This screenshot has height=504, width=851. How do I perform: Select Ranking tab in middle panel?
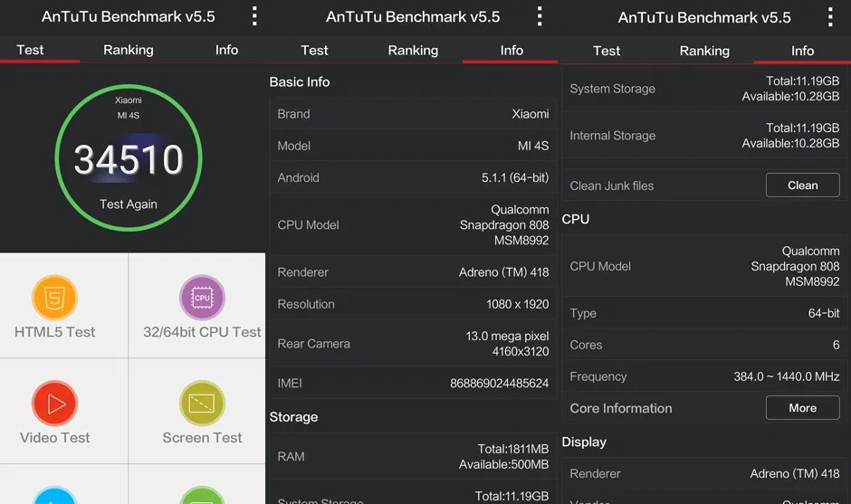pos(413,51)
